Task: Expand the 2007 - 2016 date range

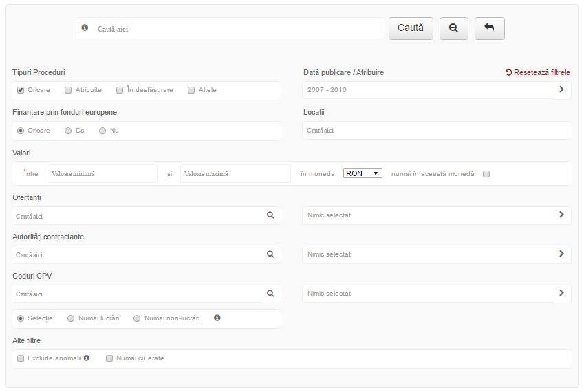Action: [437, 90]
